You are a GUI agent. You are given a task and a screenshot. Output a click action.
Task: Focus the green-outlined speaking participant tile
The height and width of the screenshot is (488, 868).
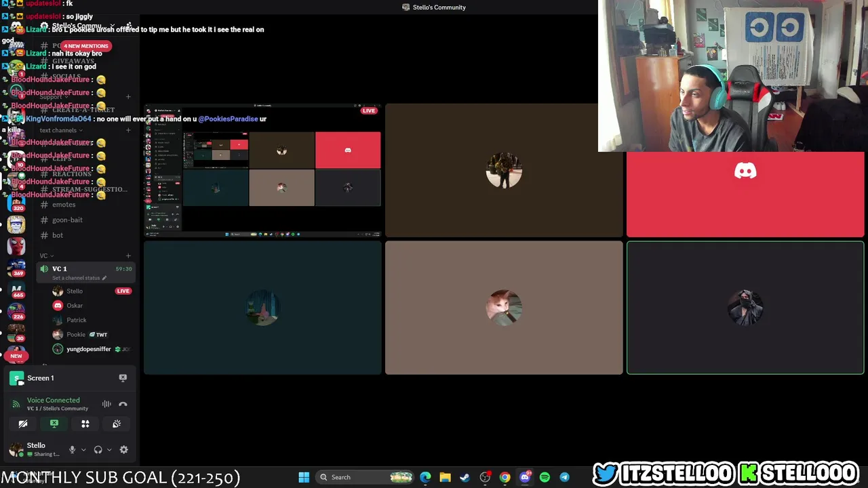[x=745, y=308]
